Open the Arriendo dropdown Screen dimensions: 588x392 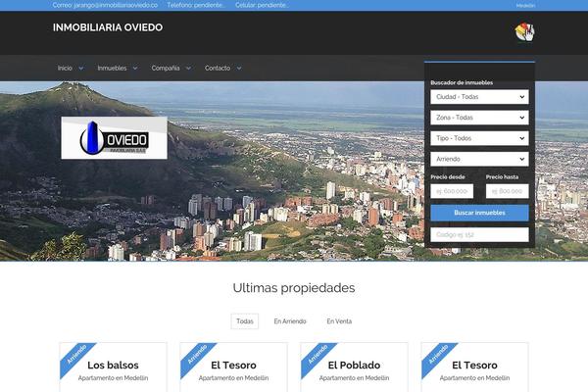479,159
